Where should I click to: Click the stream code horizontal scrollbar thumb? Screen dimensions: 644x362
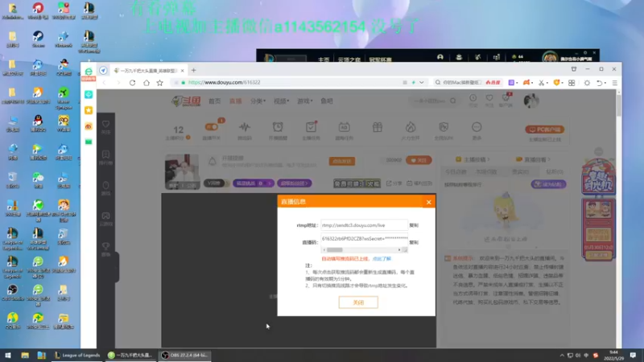335,249
